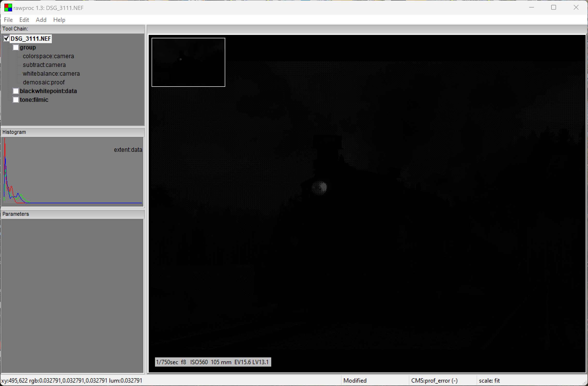
Task: Click the rawproc app icon in title bar
Action: click(x=8, y=8)
